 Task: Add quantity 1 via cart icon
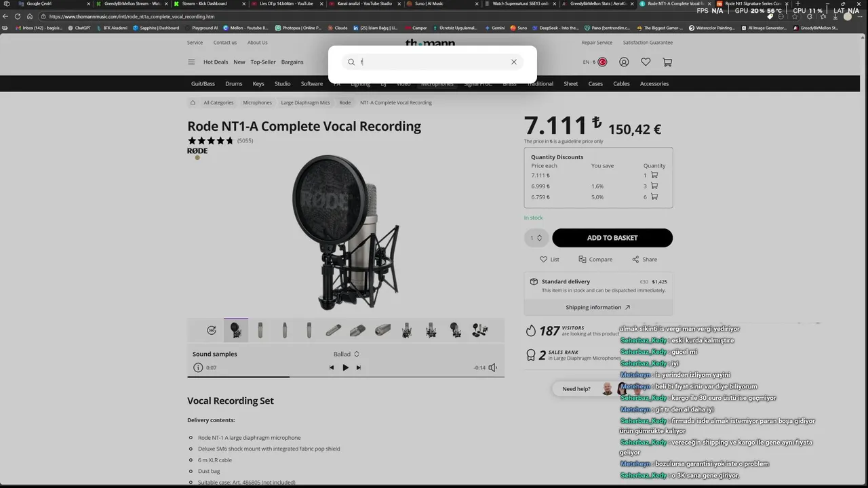654,175
